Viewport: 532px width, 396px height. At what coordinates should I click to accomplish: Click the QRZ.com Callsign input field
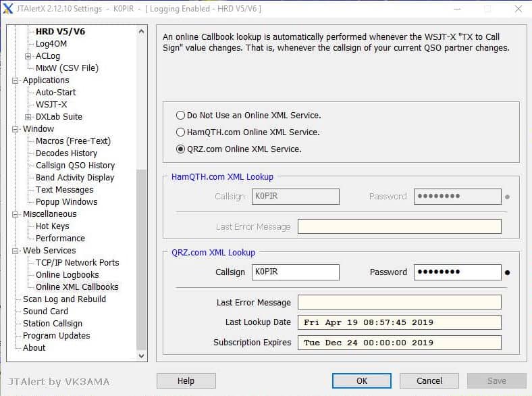[296, 272]
